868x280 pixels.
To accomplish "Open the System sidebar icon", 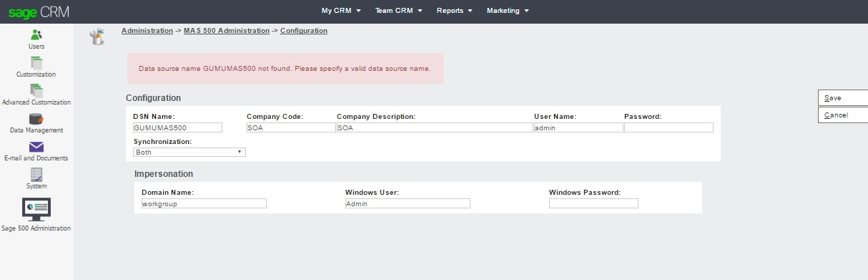I will (36, 175).
